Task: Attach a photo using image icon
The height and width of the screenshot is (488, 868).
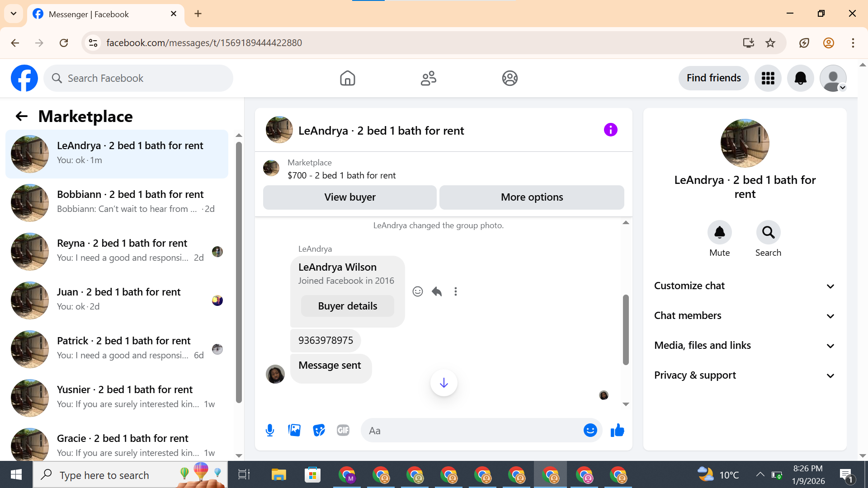Action: click(x=294, y=430)
